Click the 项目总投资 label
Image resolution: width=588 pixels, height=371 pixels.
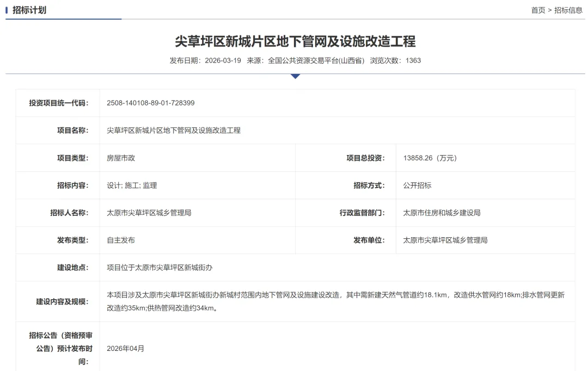click(366, 158)
